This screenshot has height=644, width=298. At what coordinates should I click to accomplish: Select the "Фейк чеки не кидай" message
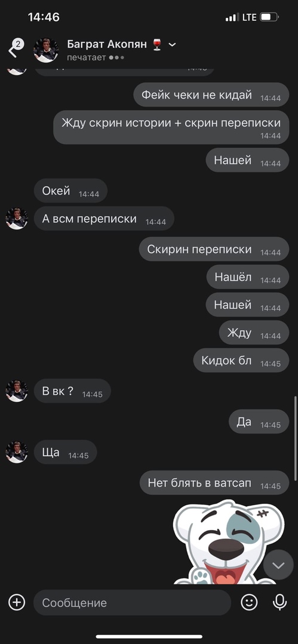(x=211, y=95)
